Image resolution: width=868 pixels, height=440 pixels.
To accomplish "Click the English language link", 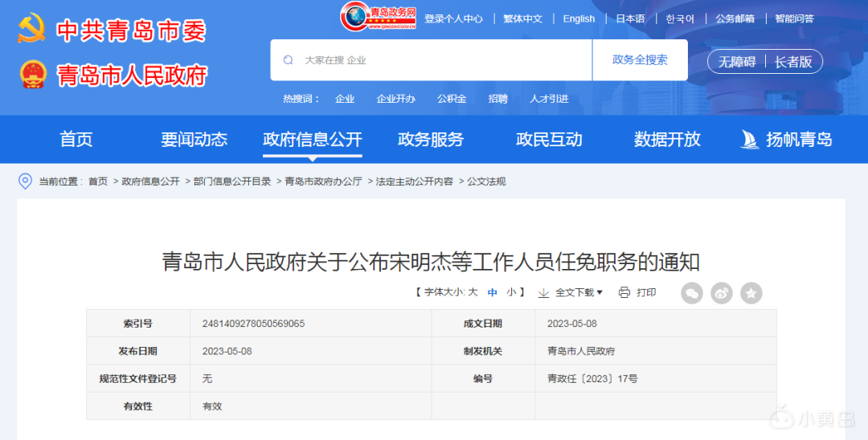I will tap(579, 18).
